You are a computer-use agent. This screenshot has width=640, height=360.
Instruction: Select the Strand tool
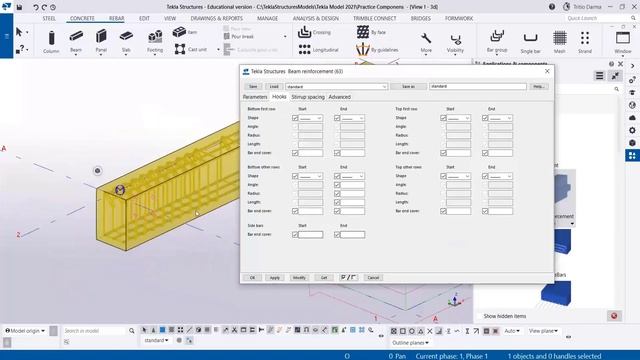[584, 42]
